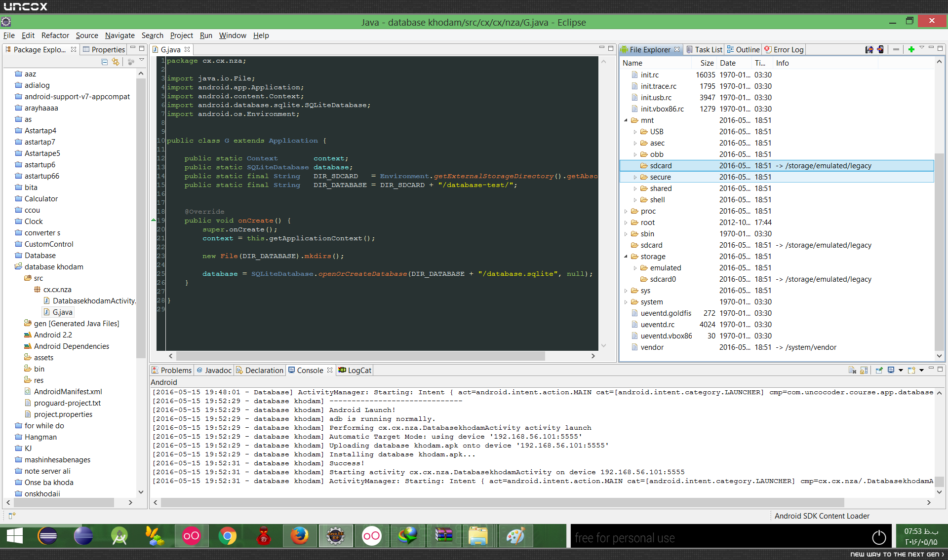Open Package Explorer view menu arrow

[x=142, y=60]
